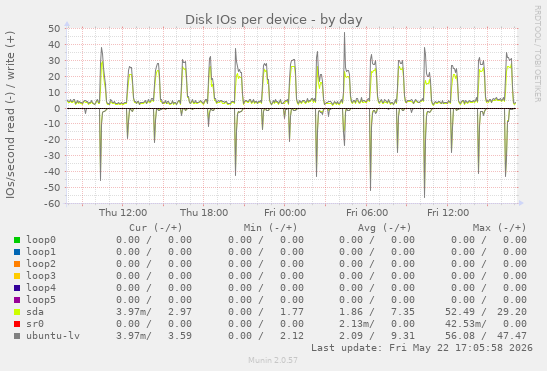Click the ubuntu-lv current write value 3.59
The width and height of the screenshot is (547, 371).
point(180,335)
